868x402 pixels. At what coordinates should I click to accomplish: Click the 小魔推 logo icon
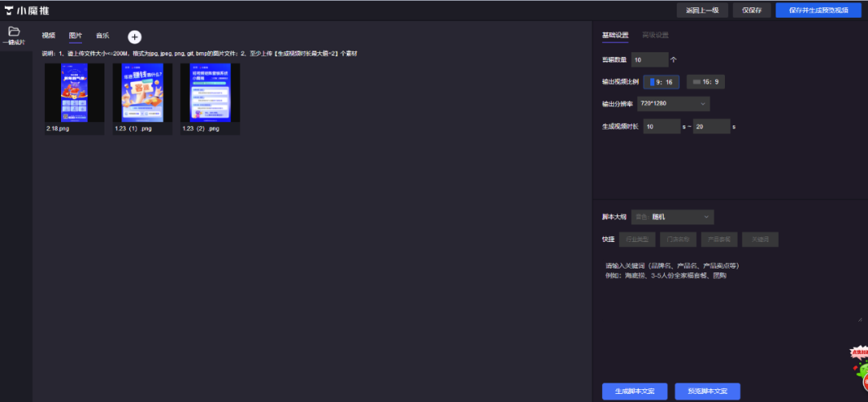coord(10,10)
